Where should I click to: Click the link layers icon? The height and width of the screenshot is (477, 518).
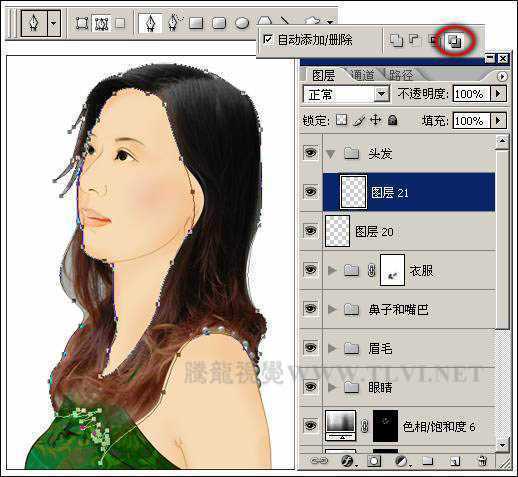[x=319, y=460]
